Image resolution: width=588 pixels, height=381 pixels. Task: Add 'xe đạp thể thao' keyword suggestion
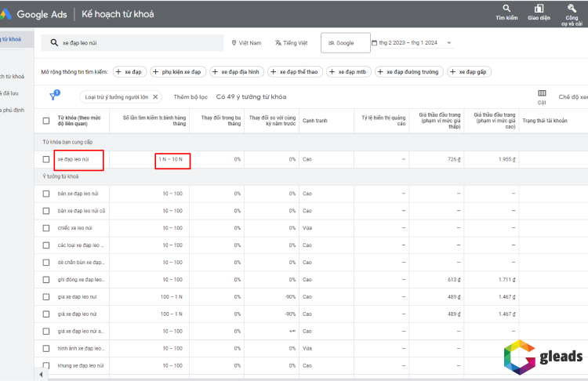click(x=295, y=71)
